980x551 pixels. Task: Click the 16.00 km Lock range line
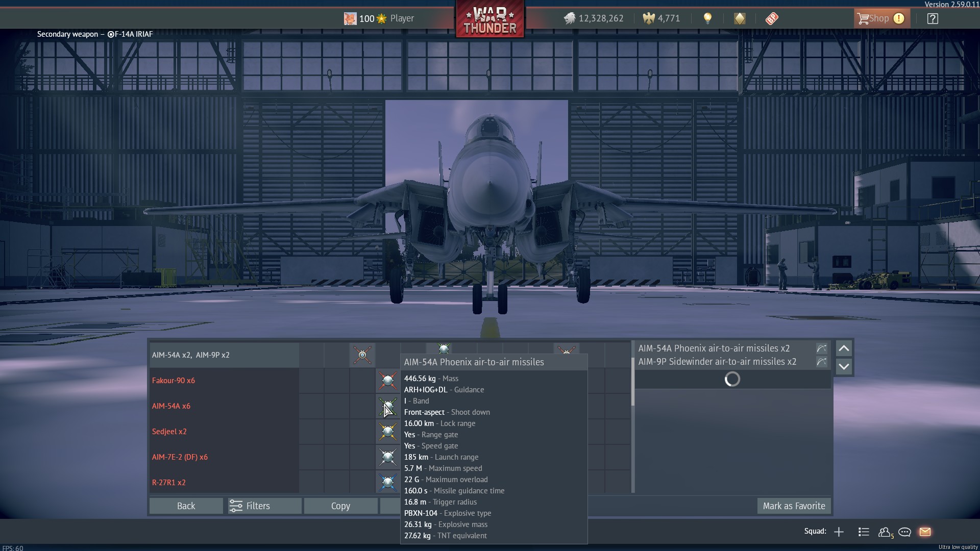tap(440, 423)
